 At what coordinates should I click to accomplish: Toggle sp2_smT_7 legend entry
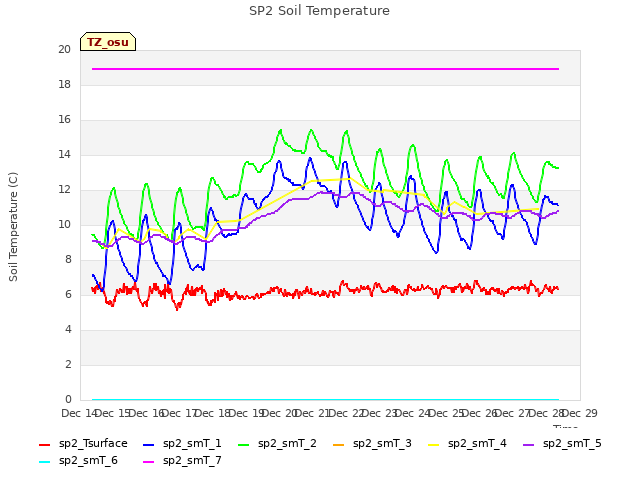(x=182, y=461)
